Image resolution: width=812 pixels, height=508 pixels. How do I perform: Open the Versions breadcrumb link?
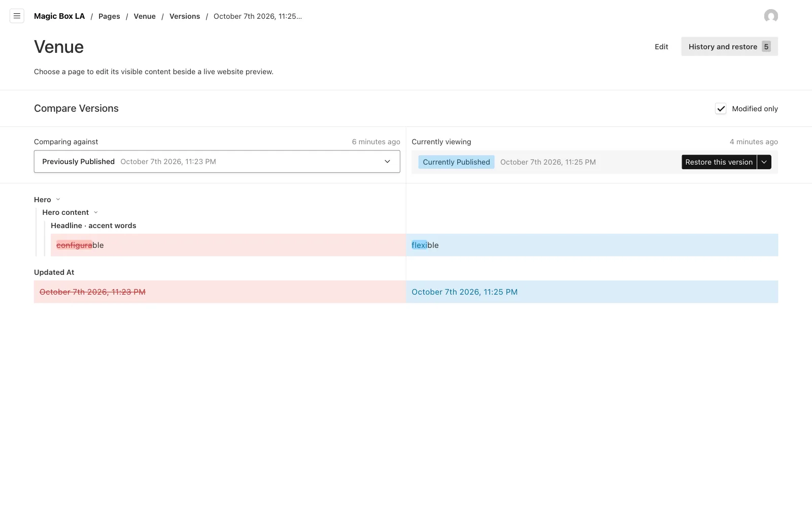[x=185, y=16]
